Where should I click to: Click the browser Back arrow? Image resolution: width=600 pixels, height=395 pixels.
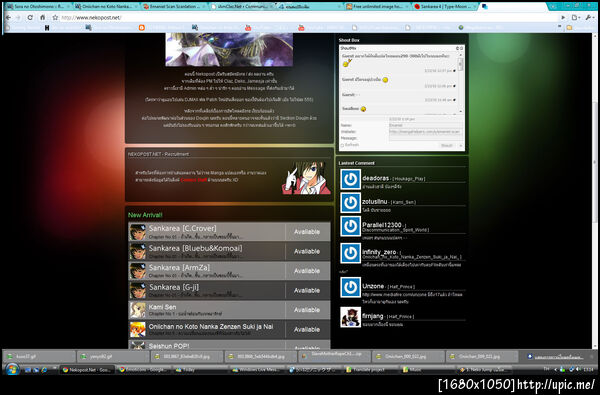[8, 18]
